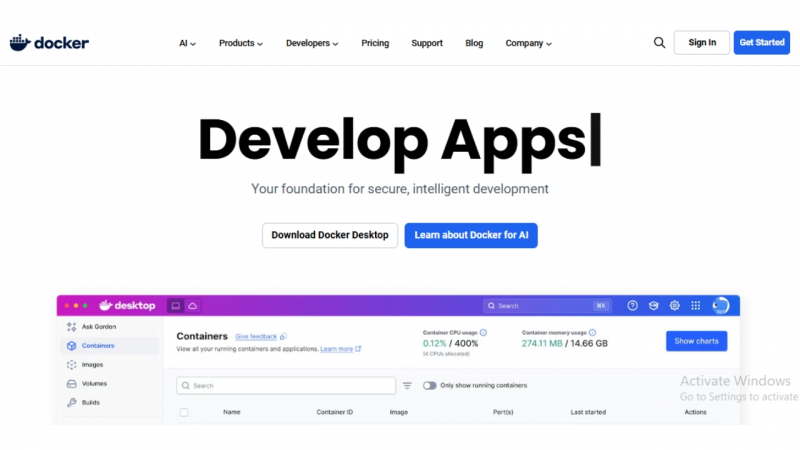
Task: Click the CPU usage info icon
Action: tap(483, 333)
